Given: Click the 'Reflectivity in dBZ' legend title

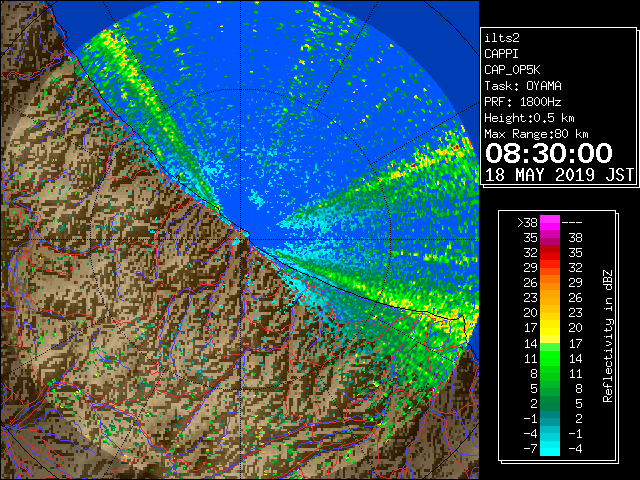Looking at the screenshot, I should coord(608,336).
